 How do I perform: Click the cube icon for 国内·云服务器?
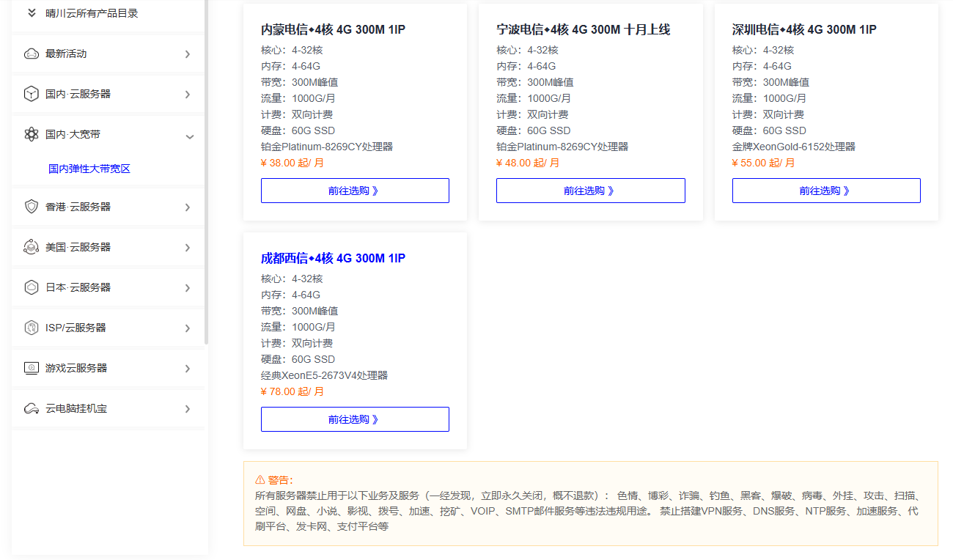(32, 94)
